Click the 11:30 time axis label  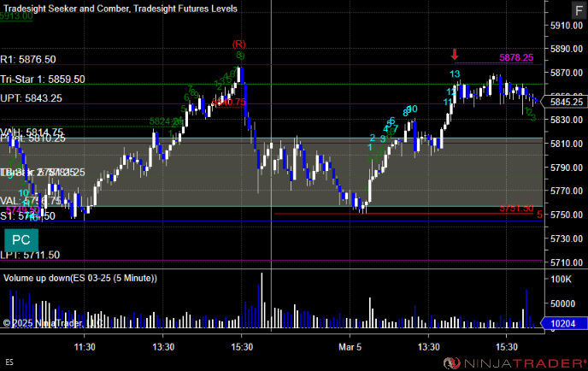click(85, 347)
